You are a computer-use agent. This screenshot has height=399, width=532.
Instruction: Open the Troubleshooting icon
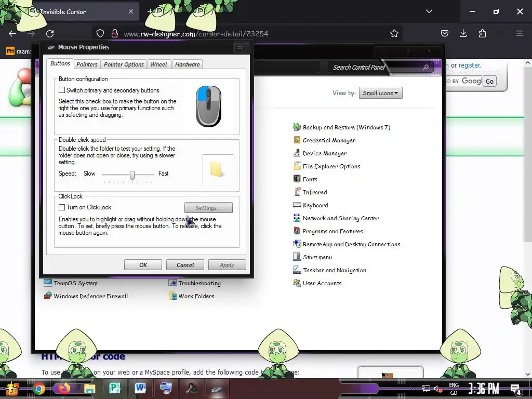tap(172, 283)
